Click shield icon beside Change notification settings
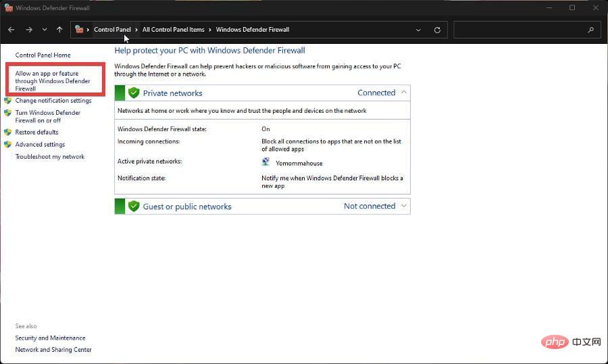608x364 pixels. pyautogui.click(x=7, y=101)
